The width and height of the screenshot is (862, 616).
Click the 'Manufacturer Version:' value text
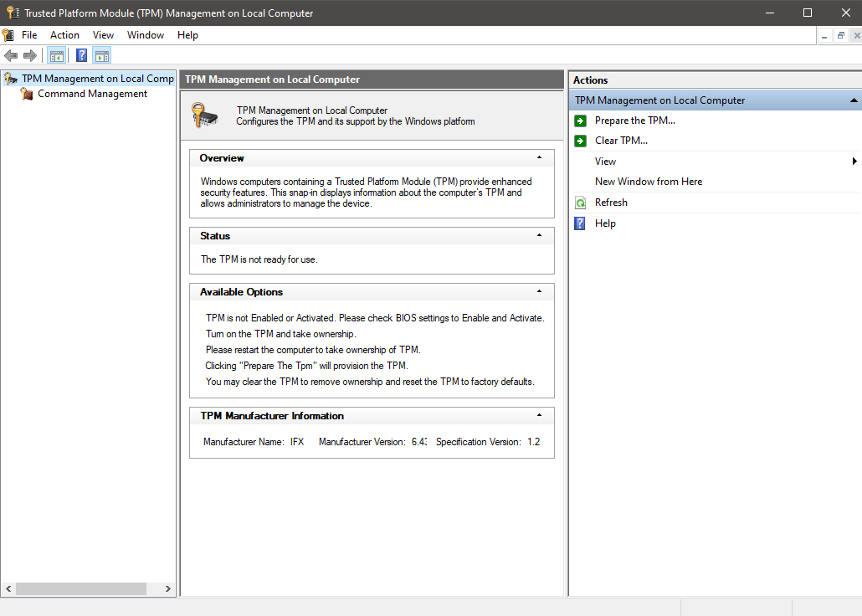(419, 442)
